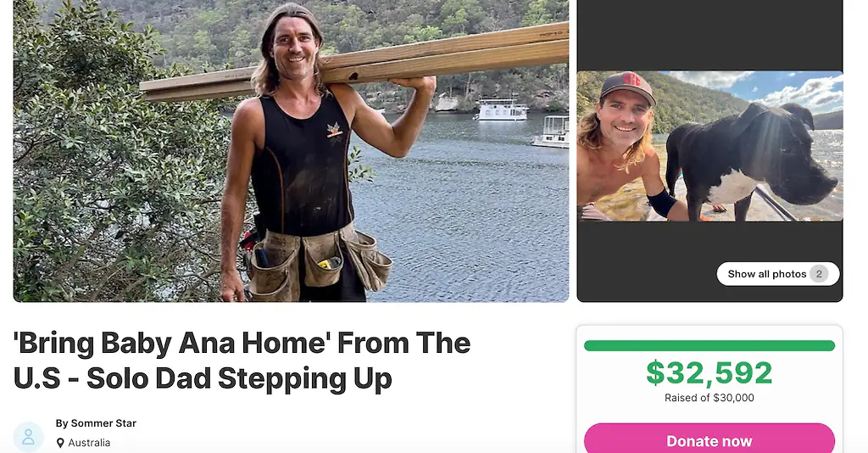Click the face of the man carrying timber

click(293, 47)
